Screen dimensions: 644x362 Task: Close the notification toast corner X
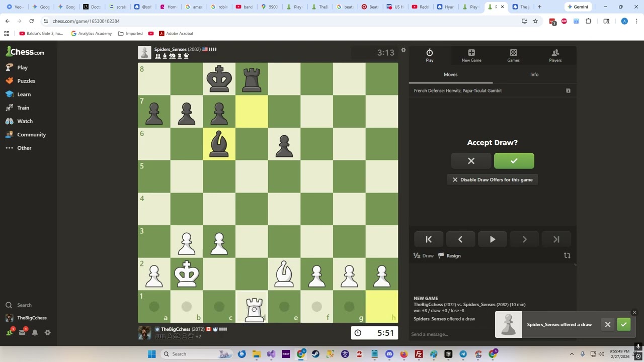634,313
